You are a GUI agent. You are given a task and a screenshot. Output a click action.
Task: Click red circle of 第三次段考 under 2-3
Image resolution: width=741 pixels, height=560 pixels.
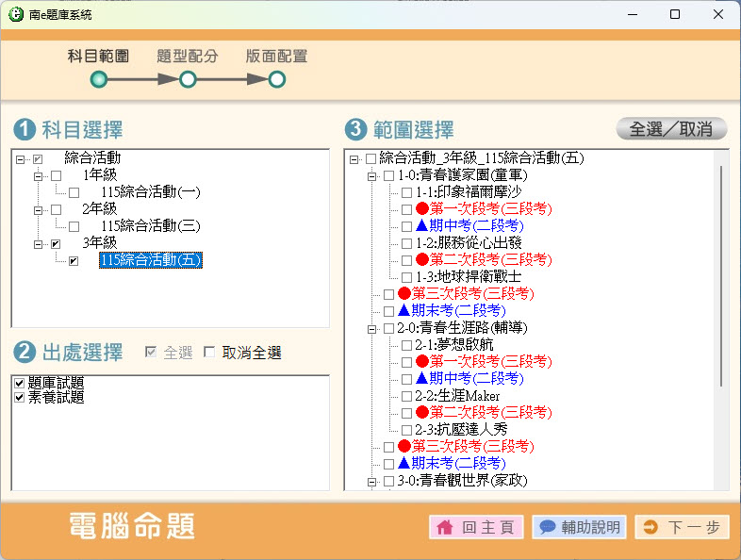[404, 446]
